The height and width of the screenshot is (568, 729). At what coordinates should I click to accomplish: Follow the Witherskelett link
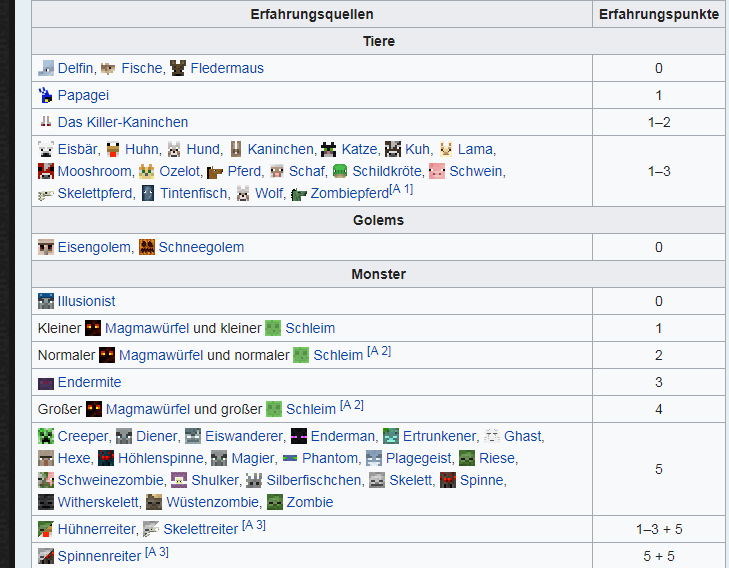point(98,502)
